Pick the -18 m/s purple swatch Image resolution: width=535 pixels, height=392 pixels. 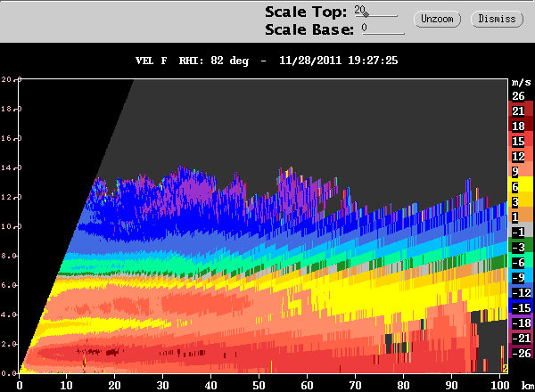[521, 321]
